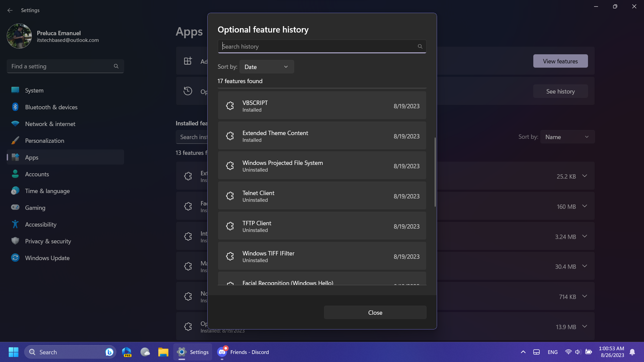Focus the Find a setting search box
Viewport: 644px width, 362px height.
(65, 66)
